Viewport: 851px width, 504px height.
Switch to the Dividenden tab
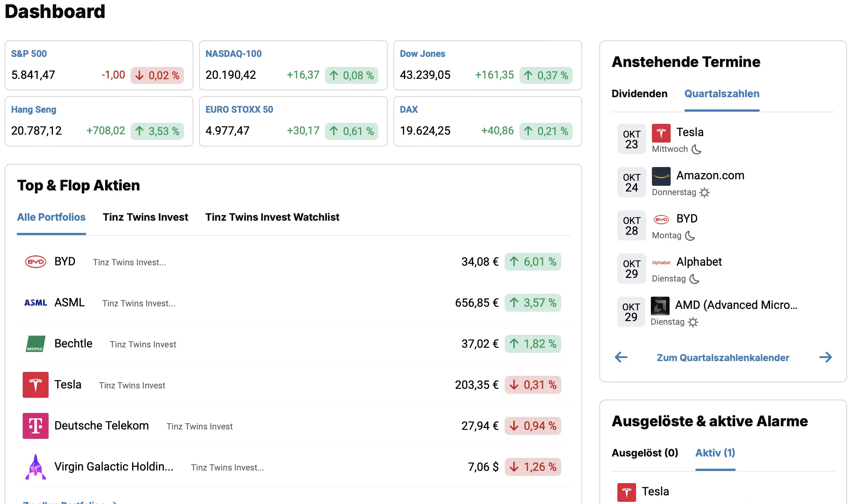640,94
